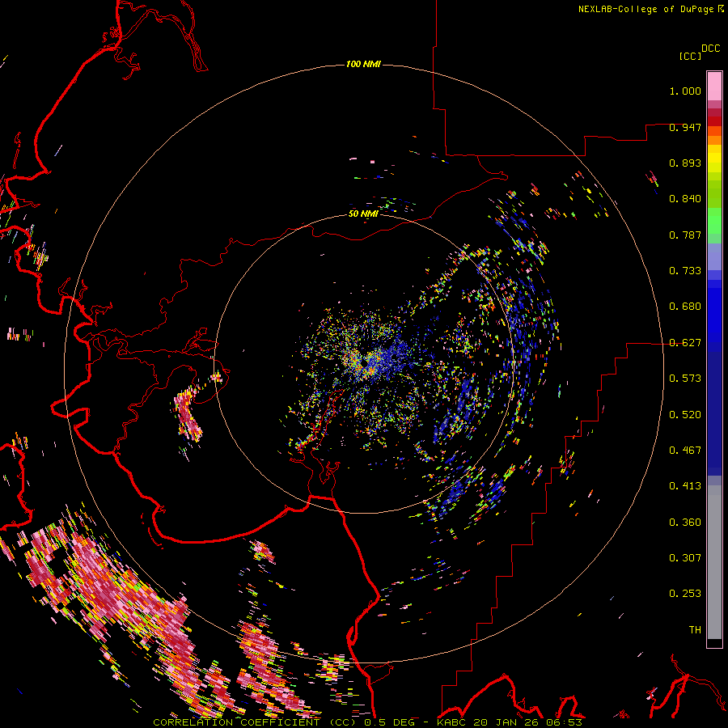Click the 0.360 scale value

coord(685,523)
